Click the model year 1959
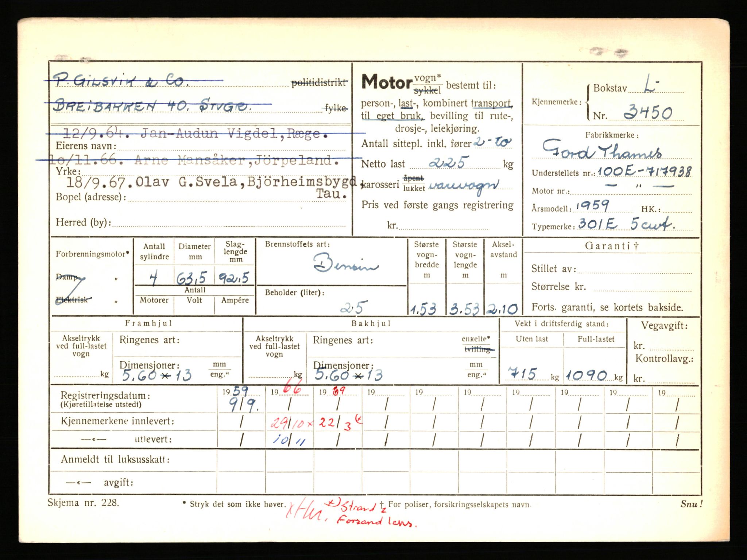Viewport: 747px width, 560px height. click(592, 206)
